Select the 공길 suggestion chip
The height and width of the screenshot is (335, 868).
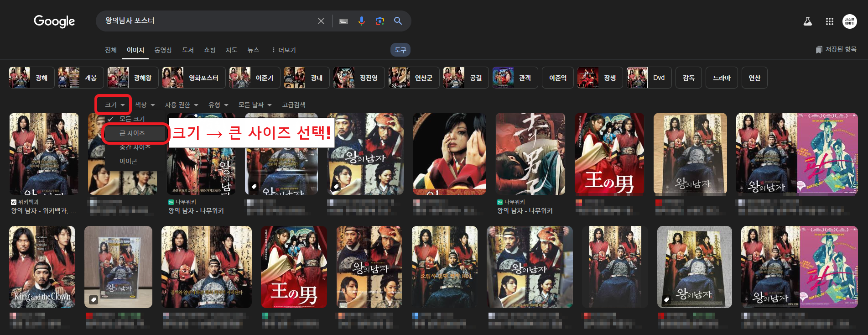pos(466,78)
